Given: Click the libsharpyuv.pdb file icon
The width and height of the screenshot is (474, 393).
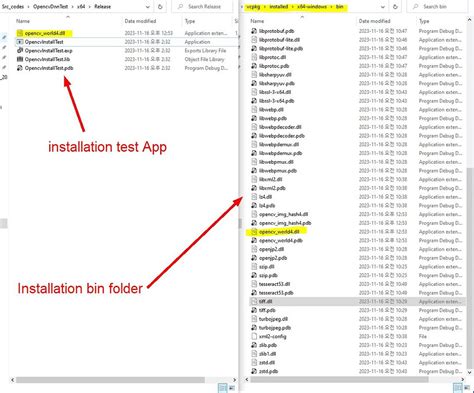Looking at the screenshot, I should coord(254,83).
